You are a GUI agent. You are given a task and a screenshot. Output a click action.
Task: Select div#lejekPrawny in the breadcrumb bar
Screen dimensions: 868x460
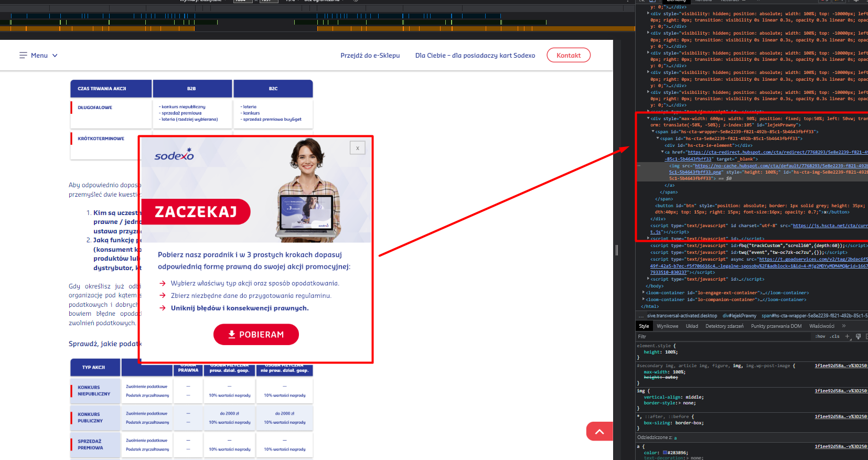[x=739, y=316]
